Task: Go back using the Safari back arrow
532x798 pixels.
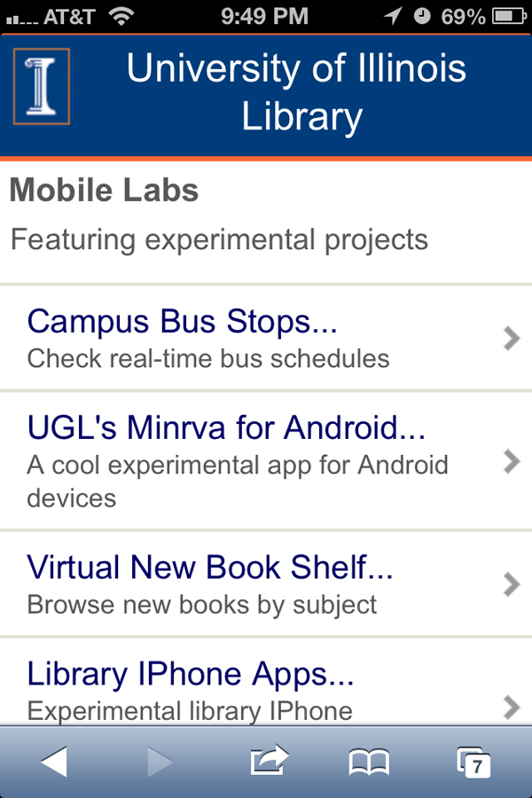Action: click(x=54, y=761)
